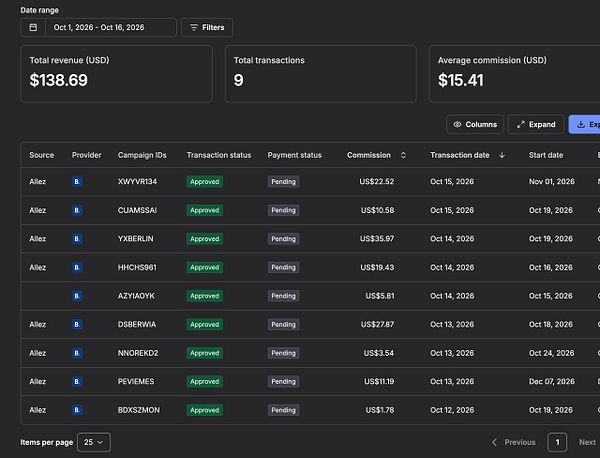Select campaign ID XWYVR134
Viewport: 600px width, 458px height.
[x=137, y=181]
